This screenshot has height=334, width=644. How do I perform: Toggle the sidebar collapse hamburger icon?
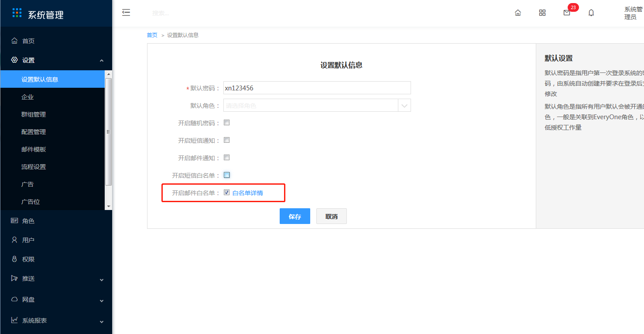pyautogui.click(x=126, y=13)
